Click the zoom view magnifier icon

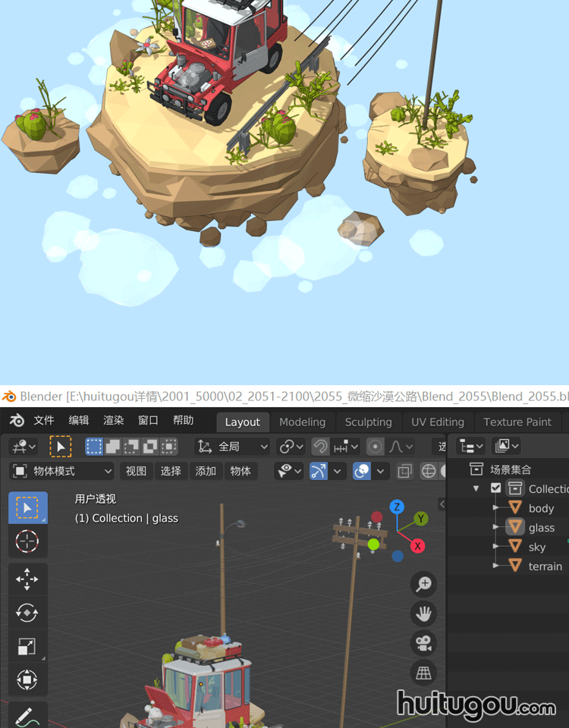tap(423, 584)
